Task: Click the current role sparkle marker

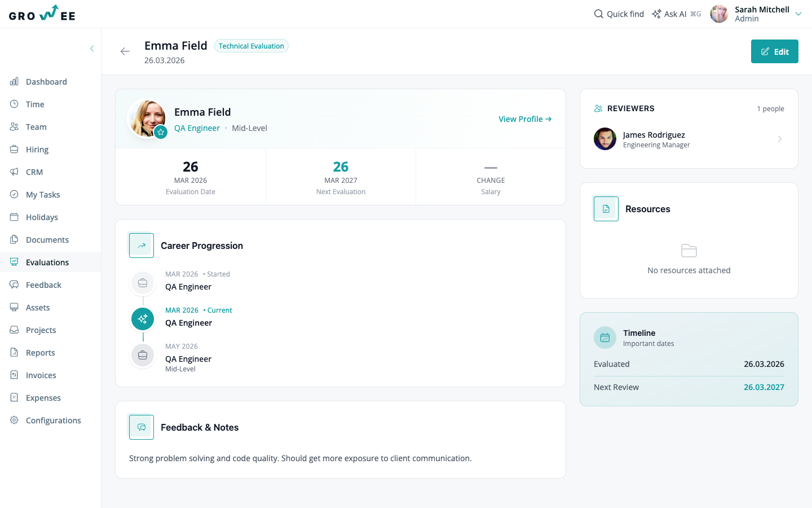Action: coord(143,319)
